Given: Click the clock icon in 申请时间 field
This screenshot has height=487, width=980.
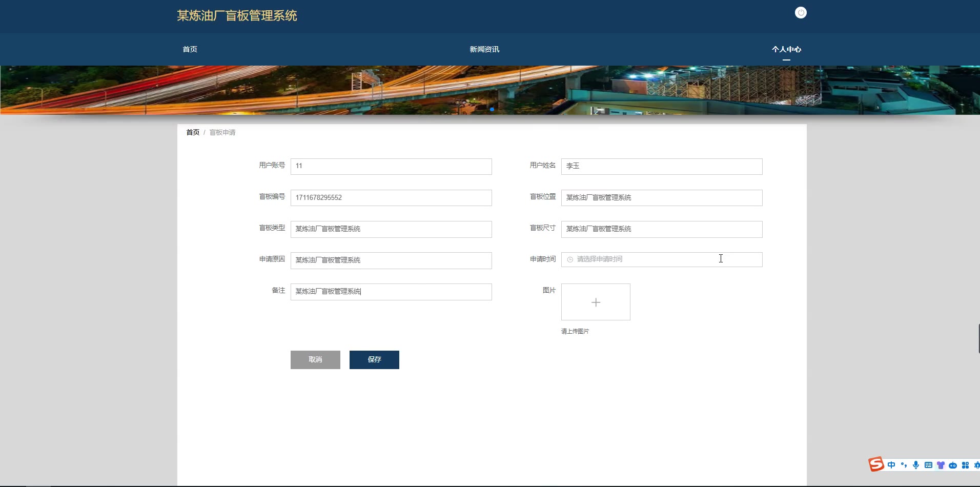Looking at the screenshot, I should click(x=570, y=259).
